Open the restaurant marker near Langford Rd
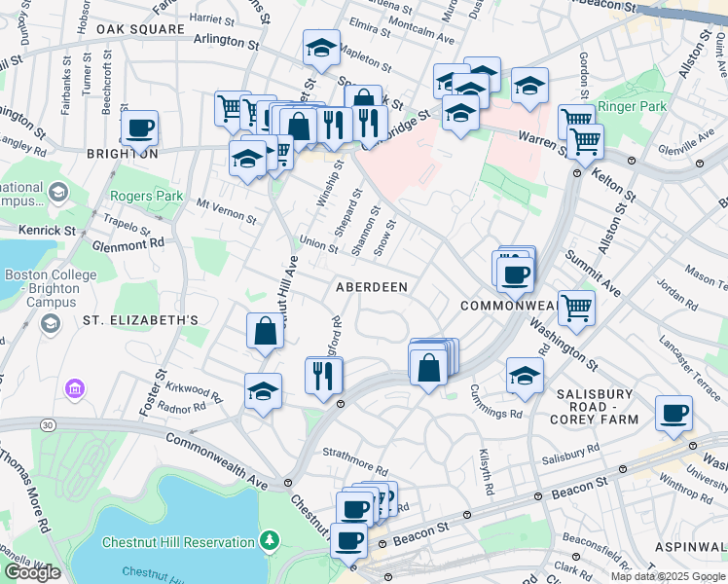This screenshot has height=584, width=728. [x=324, y=376]
